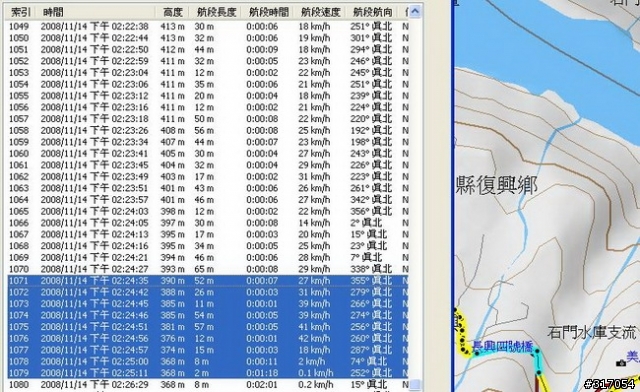Select track point row 1049
This screenshot has width=640, height=392.
pos(208,27)
